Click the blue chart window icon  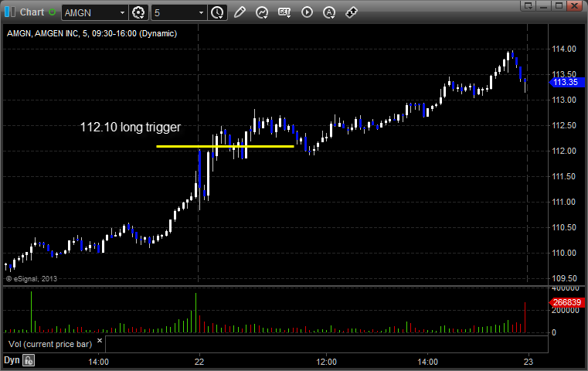[x=10, y=12]
